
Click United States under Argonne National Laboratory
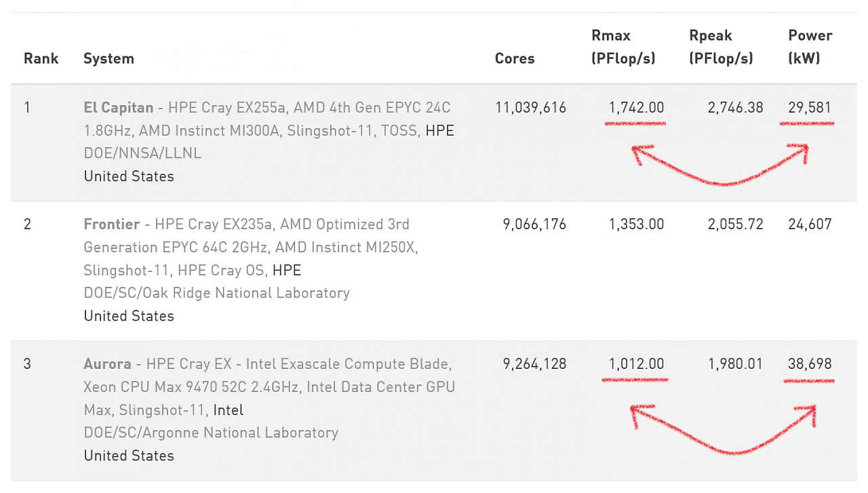(129, 456)
